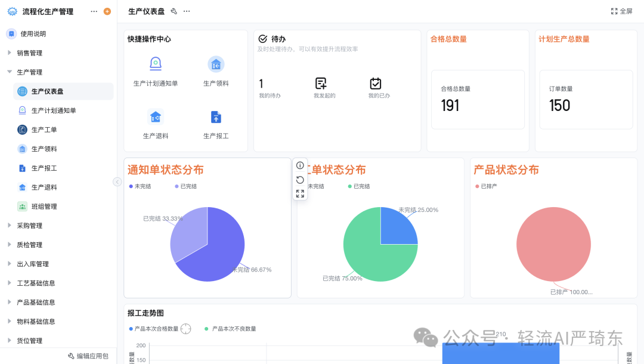Click the 全屏 button at top right
This screenshot has width=644, height=364.
point(621,11)
